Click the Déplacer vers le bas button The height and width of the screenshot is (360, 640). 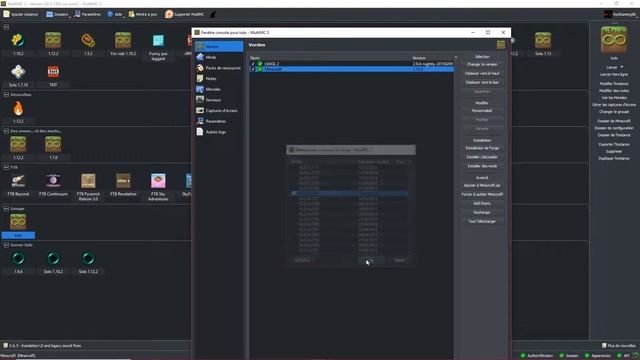pyautogui.click(x=482, y=82)
